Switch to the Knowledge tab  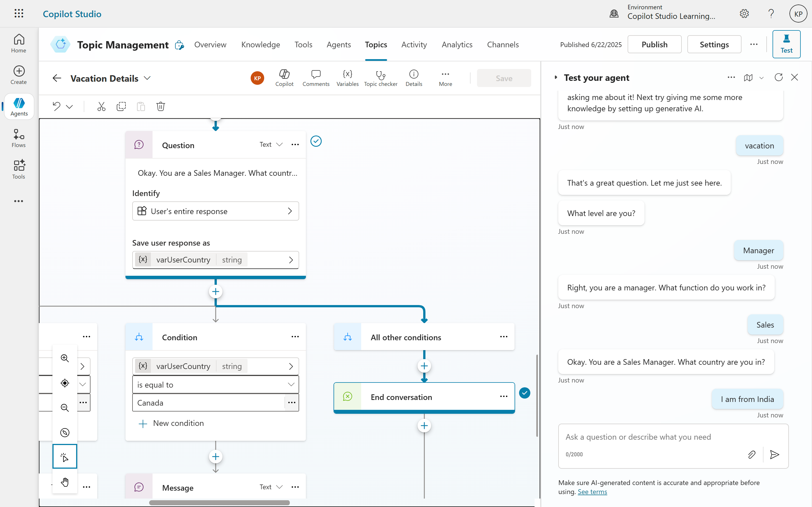pos(261,45)
